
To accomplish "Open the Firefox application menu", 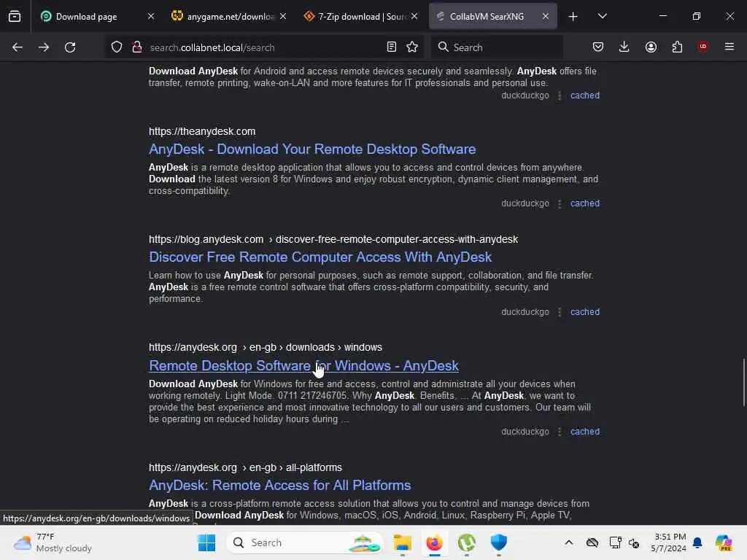I will [729, 47].
